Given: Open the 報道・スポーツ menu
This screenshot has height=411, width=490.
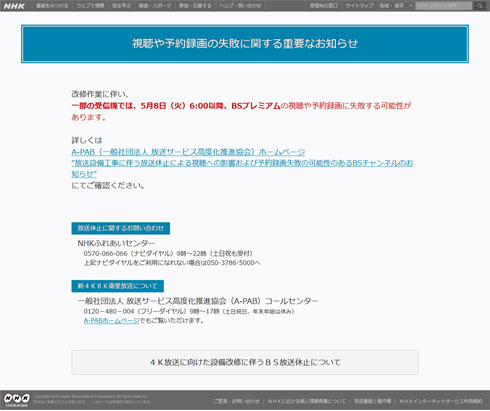Looking at the screenshot, I should coord(155,6).
